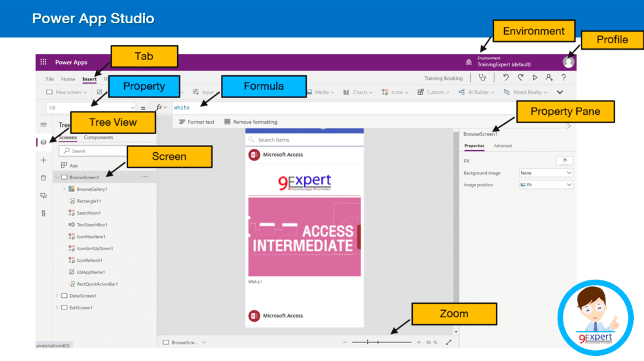Expand BrowseGallery1 in tree
This screenshot has height=361, width=644.
tap(64, 189)
